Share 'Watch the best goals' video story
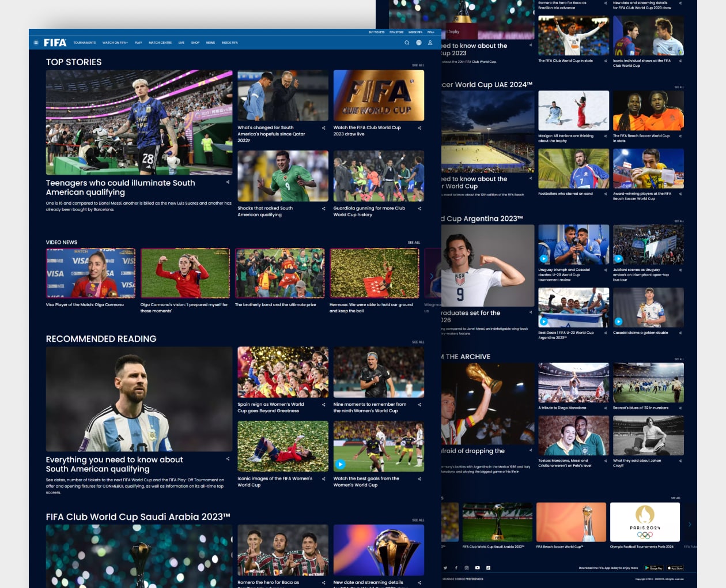 tap(419, 479)
